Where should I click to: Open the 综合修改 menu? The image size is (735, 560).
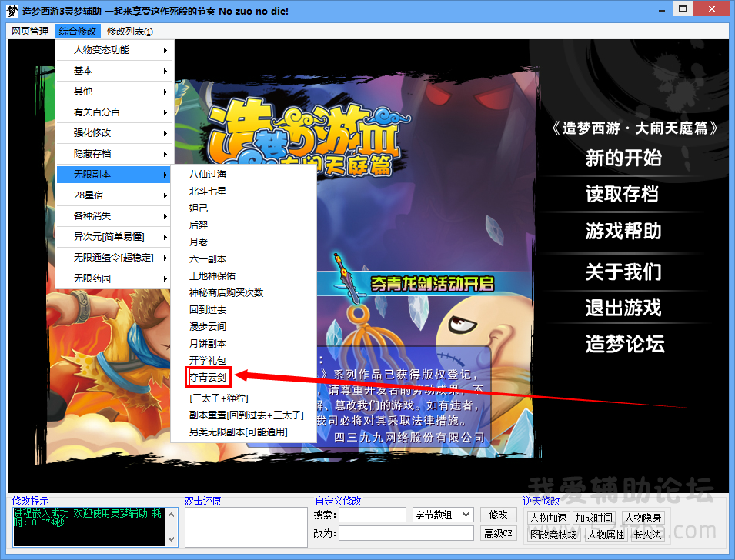[77, 32]
